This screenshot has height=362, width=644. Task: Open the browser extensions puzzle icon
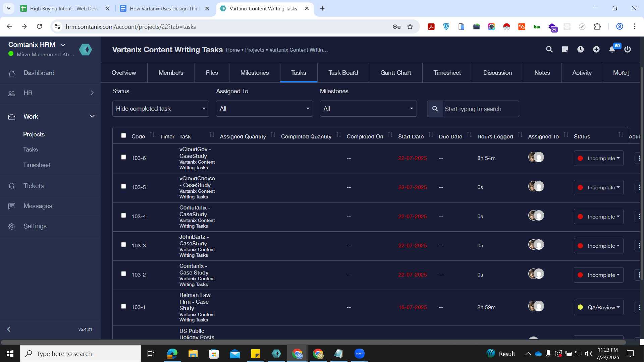[597, 26]
